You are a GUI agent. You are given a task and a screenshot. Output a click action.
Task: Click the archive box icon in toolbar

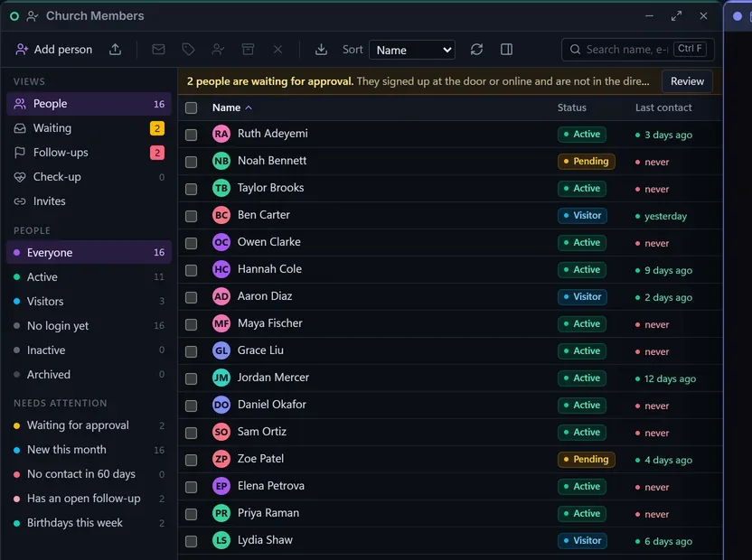(248, 50)
